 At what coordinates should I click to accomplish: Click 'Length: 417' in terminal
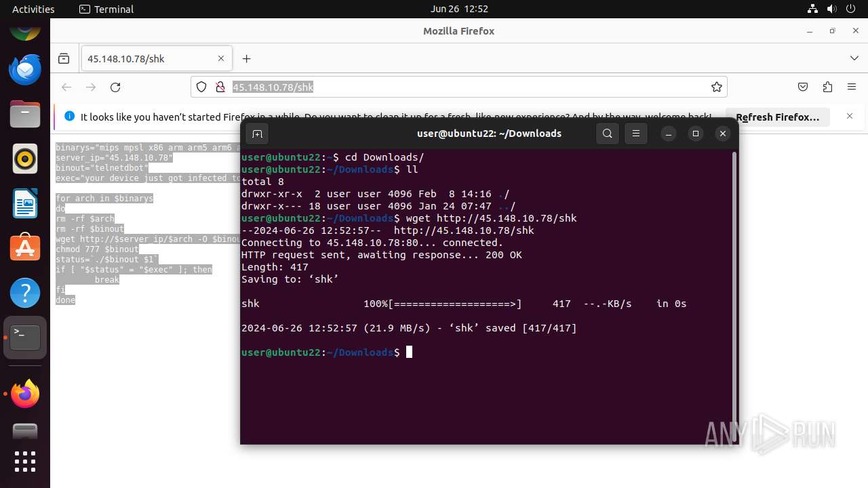(x=275, y=267)
